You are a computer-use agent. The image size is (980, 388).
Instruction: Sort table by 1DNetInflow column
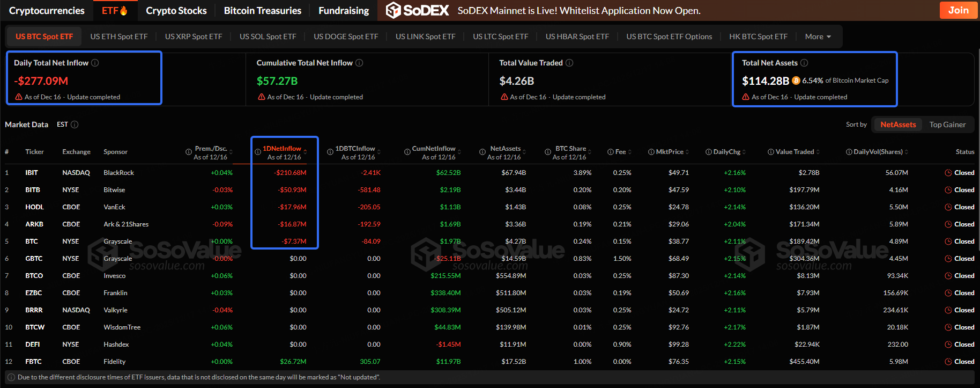pos(282,149)
